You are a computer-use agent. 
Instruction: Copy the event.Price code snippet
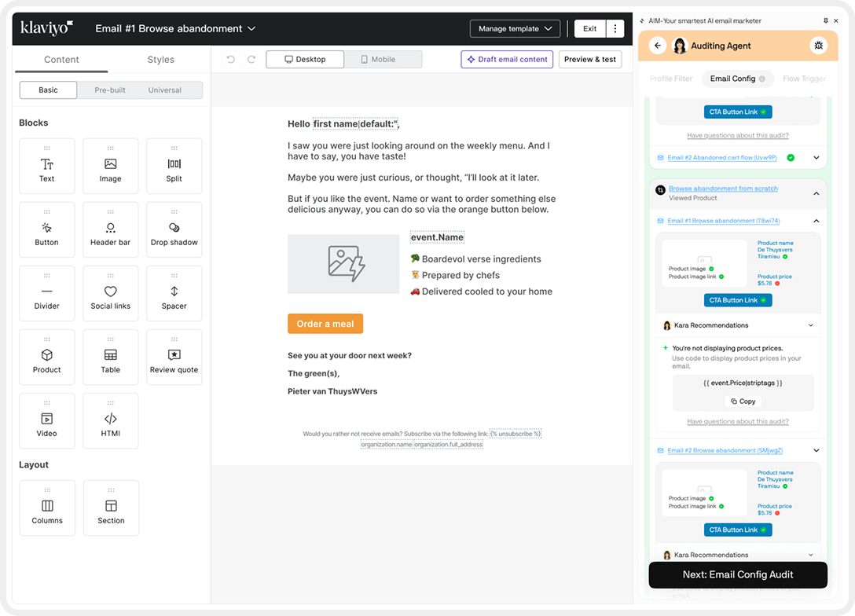click(743, 401)
